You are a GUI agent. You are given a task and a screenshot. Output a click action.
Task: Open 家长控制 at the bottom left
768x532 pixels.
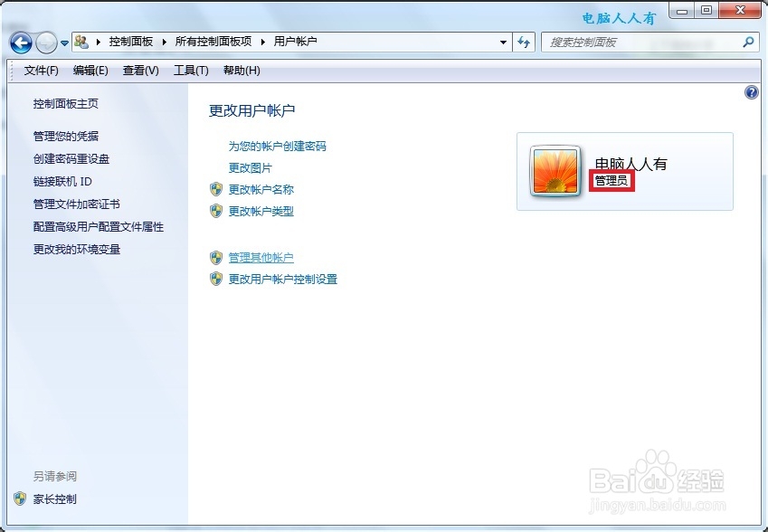coord(56,499)
